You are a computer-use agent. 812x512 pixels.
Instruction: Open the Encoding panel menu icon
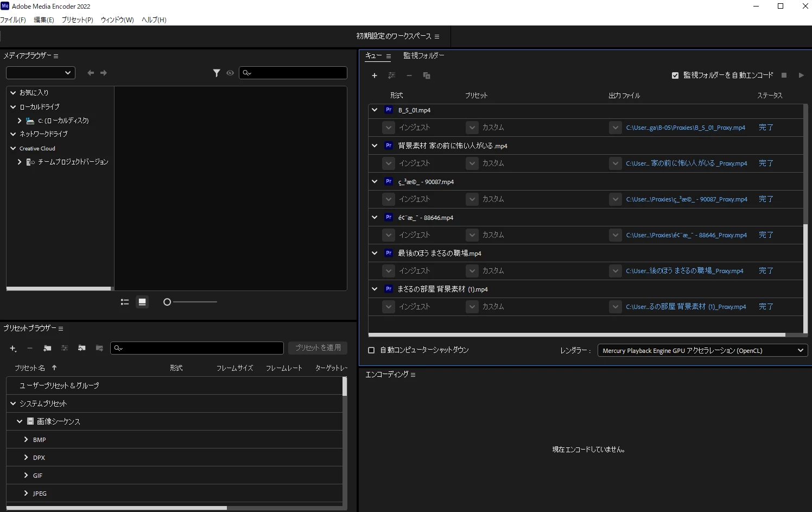(413, 375)
